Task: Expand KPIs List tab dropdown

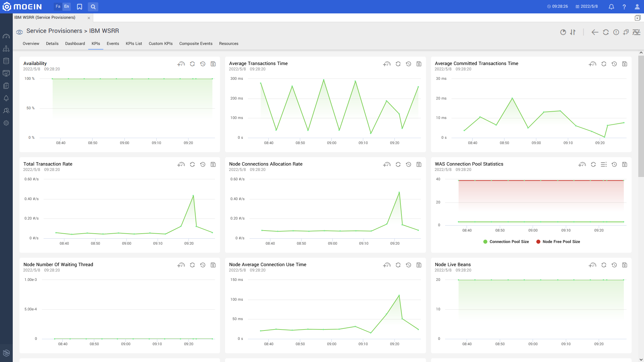Action: (x=133, y=43)
